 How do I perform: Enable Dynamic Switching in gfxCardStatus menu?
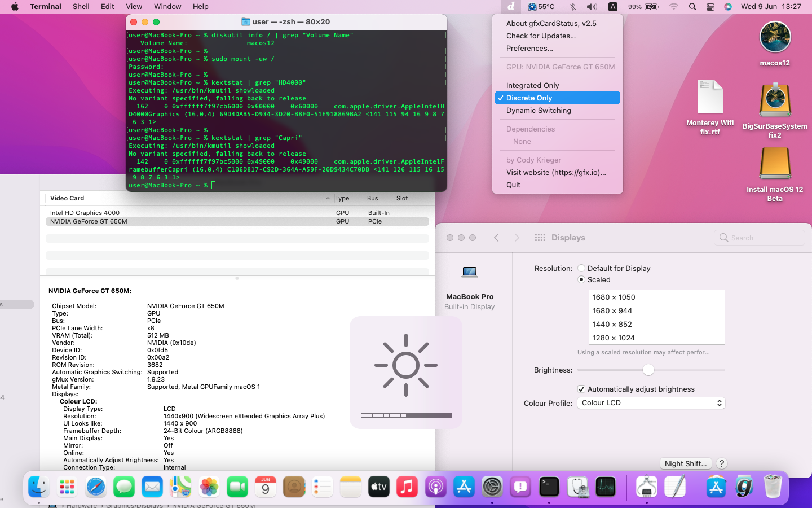click(x=558, y=111)
